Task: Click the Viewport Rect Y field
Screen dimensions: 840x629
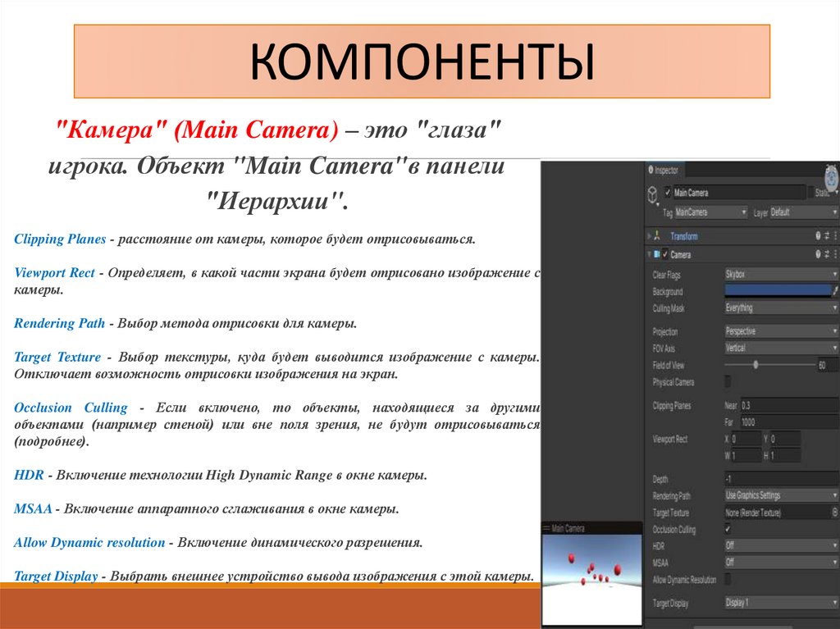Action: click(x=785, y=439)
